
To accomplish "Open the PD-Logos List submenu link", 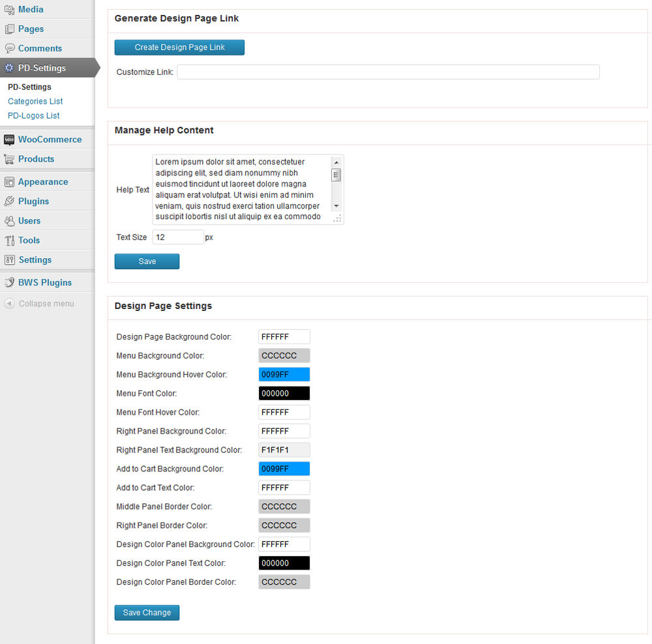I will (34, 115).
